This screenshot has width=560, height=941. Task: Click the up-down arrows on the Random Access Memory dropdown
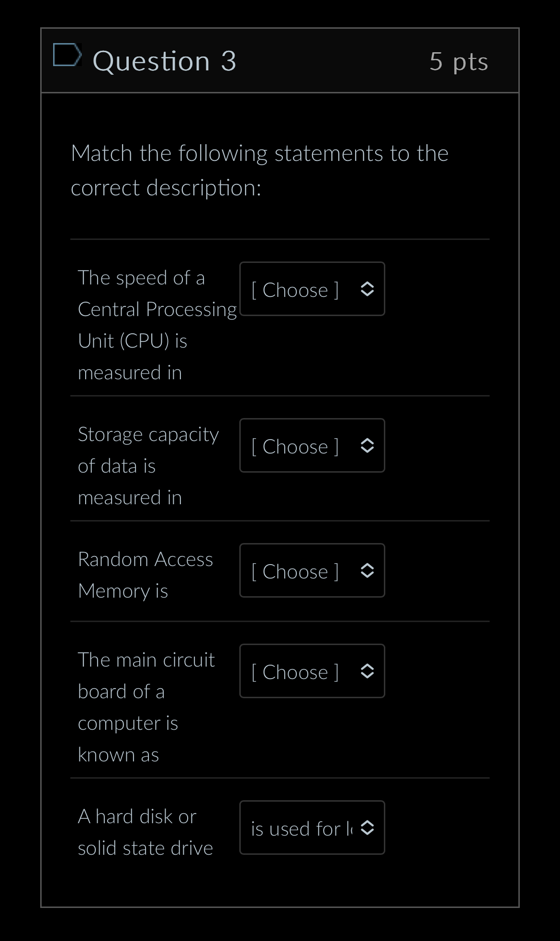pos(367,571)
